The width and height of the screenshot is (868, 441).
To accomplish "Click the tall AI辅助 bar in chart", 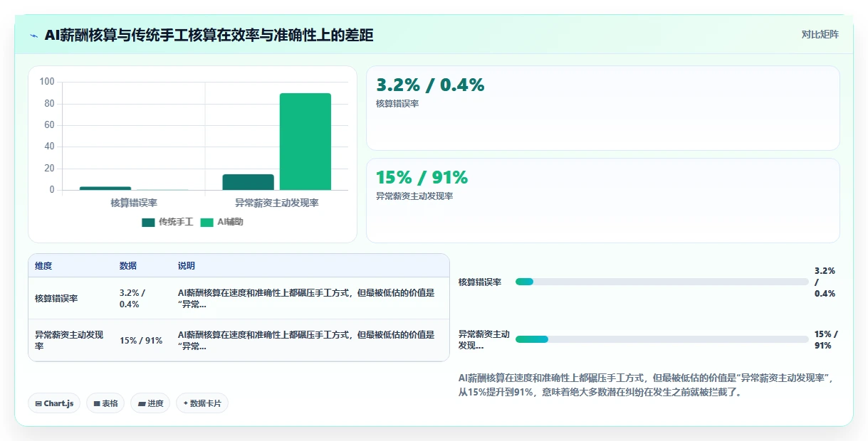I will point(305,142).
